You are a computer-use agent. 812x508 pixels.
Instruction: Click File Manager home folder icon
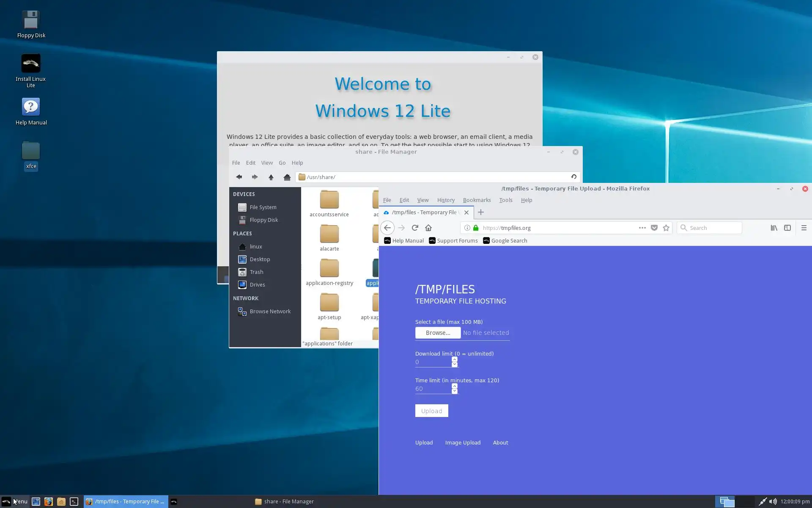(287, 177)
